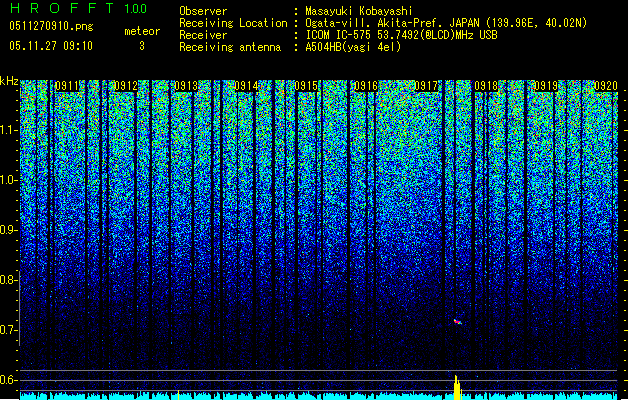The width and height of the screenshot is (629, 400).
Task: Select the Ogata-vill. Akita-Pref. JAPAN location text
Action: [x=446, y=23]
